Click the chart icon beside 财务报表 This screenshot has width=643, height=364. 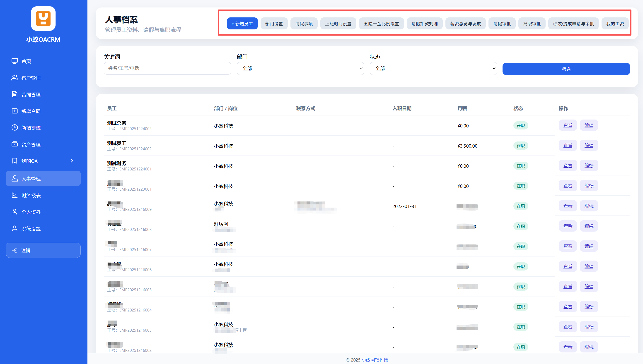15,195
